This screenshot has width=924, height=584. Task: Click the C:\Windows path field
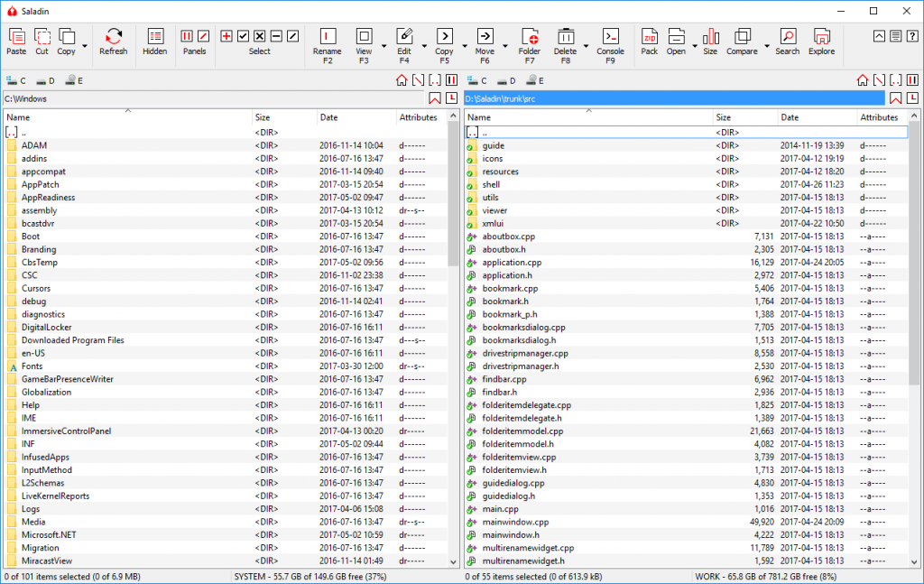(214, 98)
